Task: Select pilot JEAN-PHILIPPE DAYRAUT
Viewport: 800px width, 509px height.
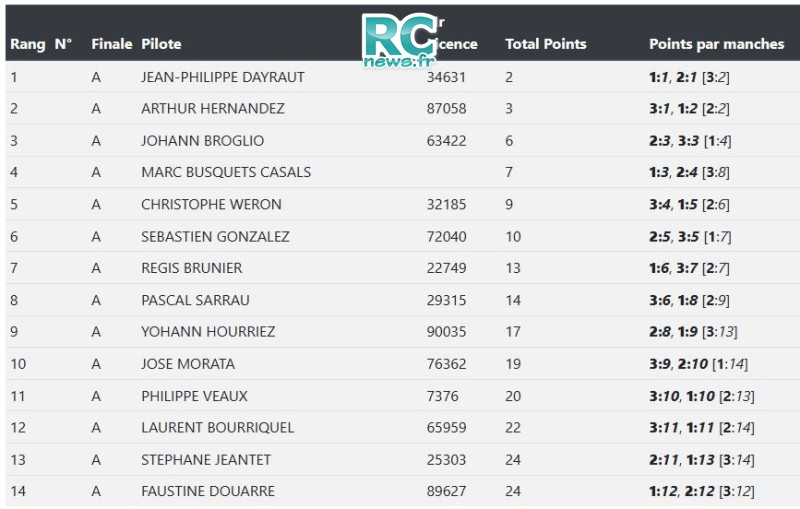Action: [222, 77]
